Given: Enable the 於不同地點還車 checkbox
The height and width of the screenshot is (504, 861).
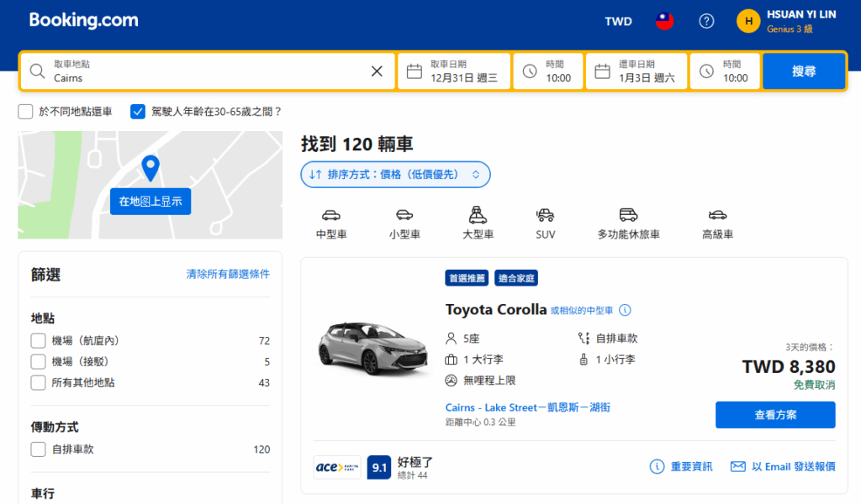Looking at the screenshot, I should click(25, 111).
